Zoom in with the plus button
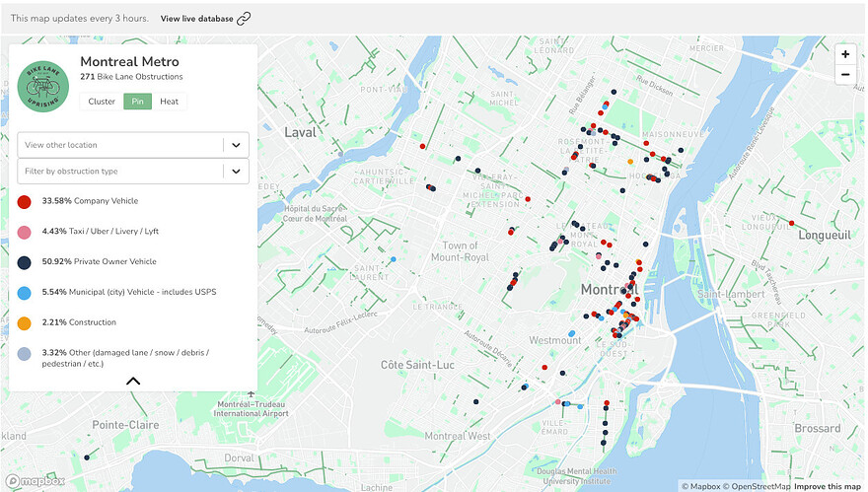 (x=844, y=54)
